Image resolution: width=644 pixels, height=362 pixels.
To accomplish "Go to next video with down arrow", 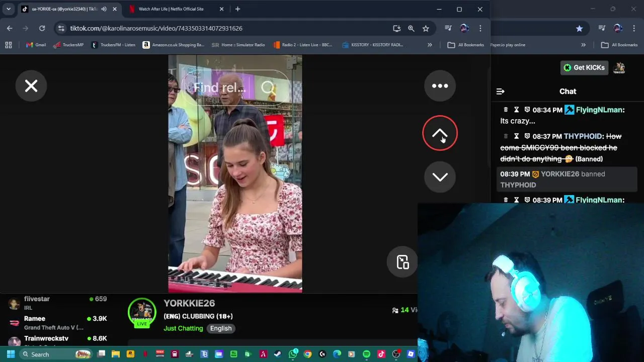I will 440,177.
